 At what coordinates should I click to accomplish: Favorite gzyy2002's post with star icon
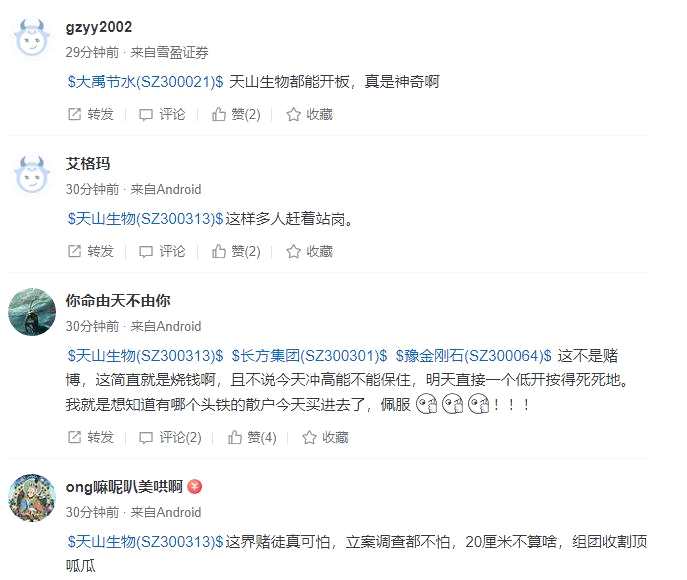click(x=309, y=114)
